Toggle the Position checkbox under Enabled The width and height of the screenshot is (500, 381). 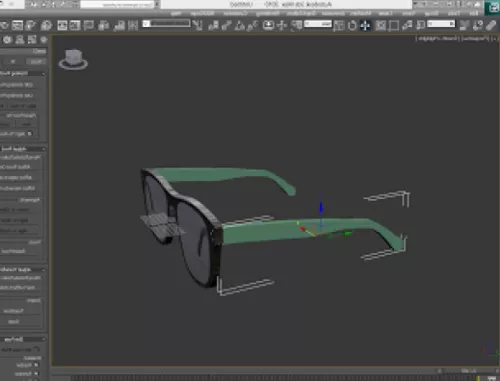(36, 365)
